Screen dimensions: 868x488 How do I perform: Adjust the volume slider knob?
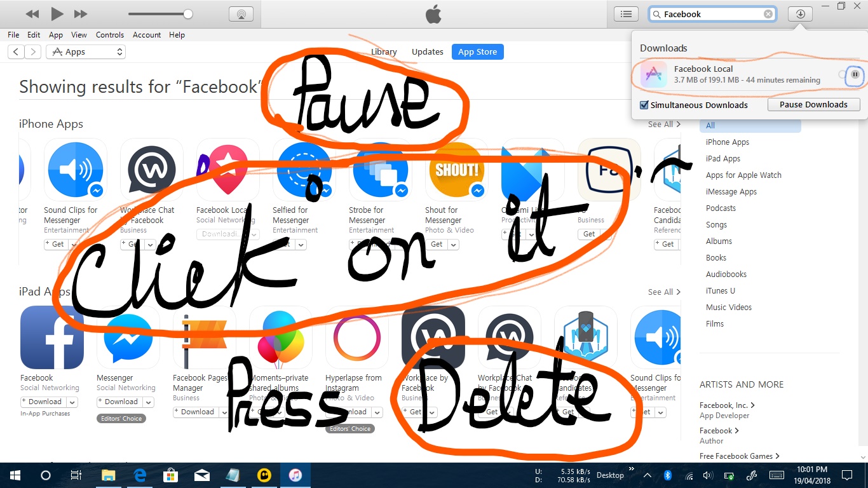pyautogui.click(x=187, y=13)
